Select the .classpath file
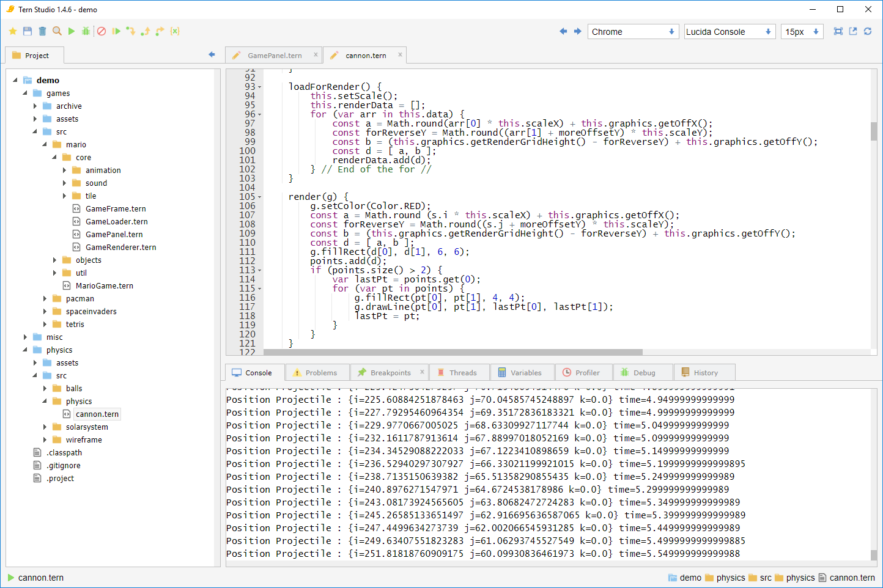Screen dimensions: 883x588 click(x=64, y=453)
